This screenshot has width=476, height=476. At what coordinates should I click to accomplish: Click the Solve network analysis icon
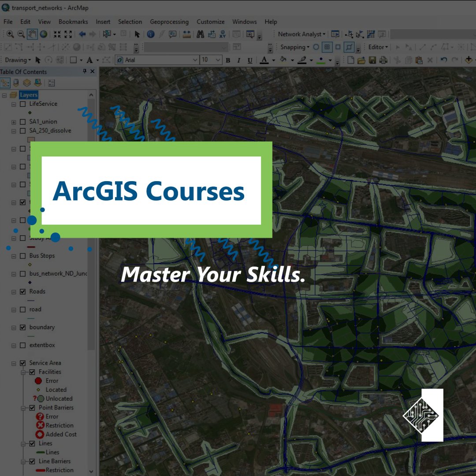click(x=371, y=34)
